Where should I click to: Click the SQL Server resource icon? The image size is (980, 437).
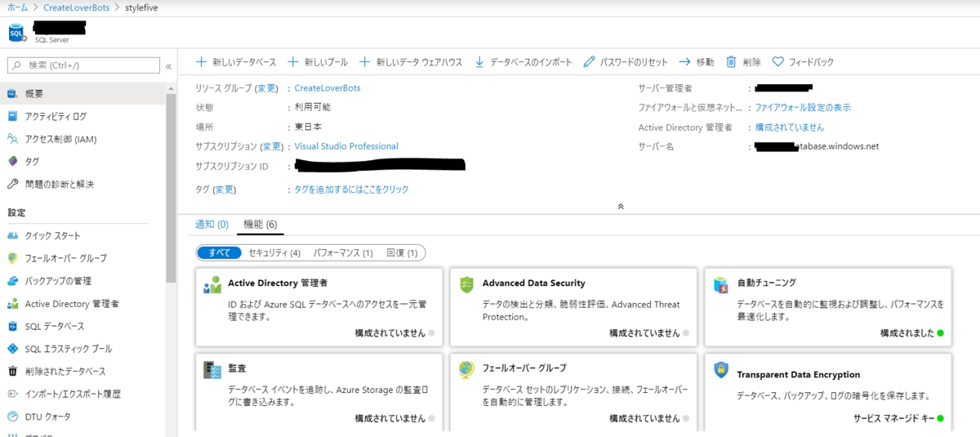(17, 33)
